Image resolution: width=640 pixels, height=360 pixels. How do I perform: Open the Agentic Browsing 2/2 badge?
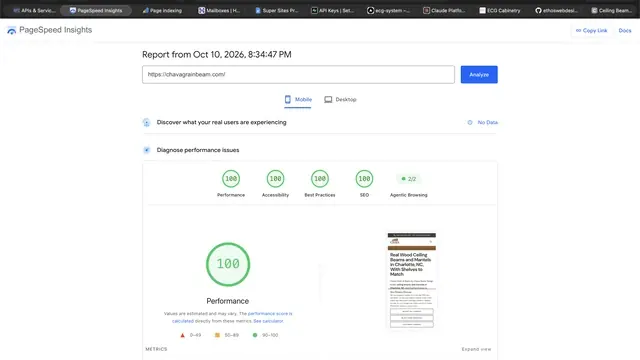[409, 179]
